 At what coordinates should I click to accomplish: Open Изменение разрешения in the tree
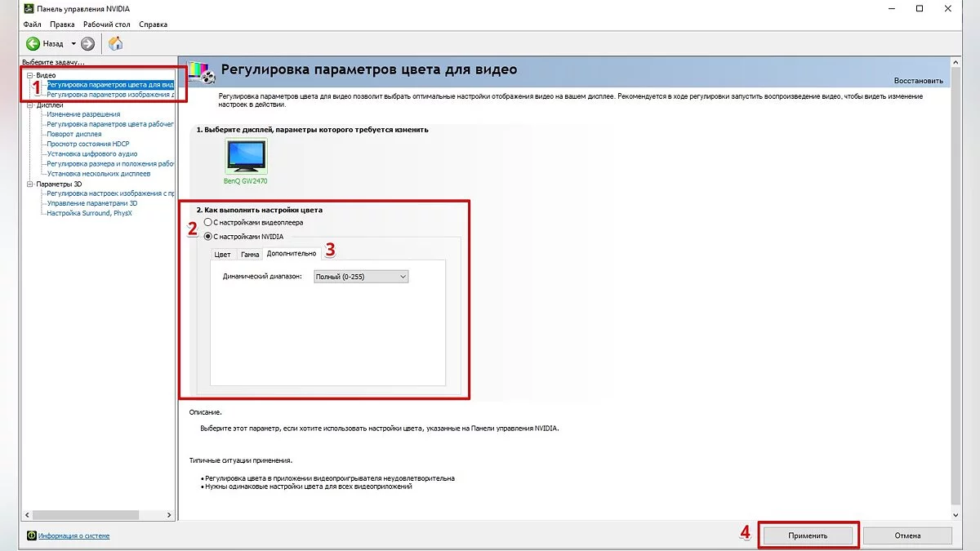[x=83, y=114]
